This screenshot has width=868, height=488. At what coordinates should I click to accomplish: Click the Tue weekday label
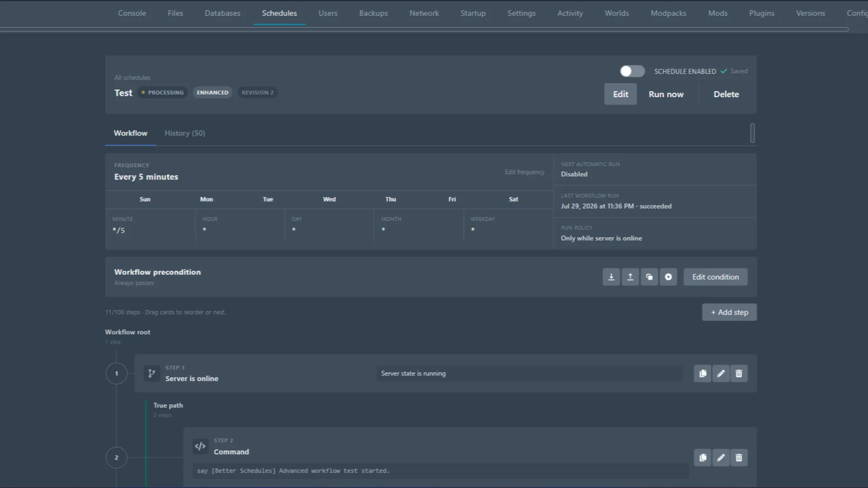pyautogui.click(x=268, y=199)
